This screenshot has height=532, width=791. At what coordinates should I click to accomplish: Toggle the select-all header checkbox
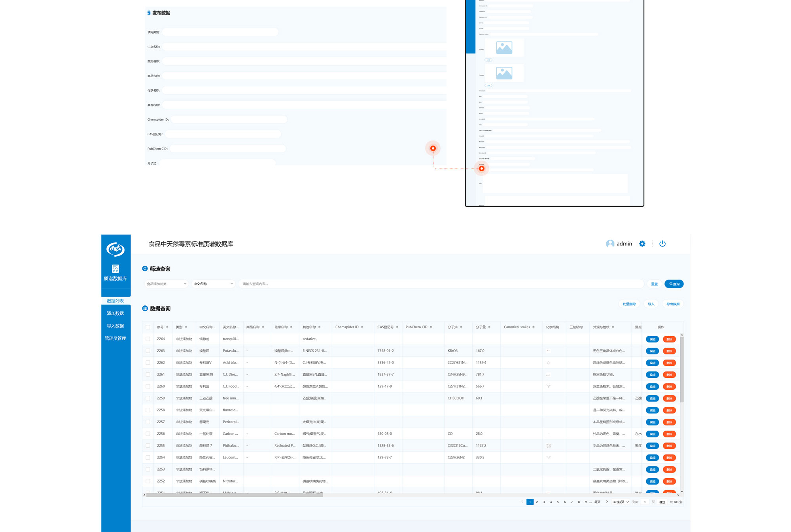148,327
